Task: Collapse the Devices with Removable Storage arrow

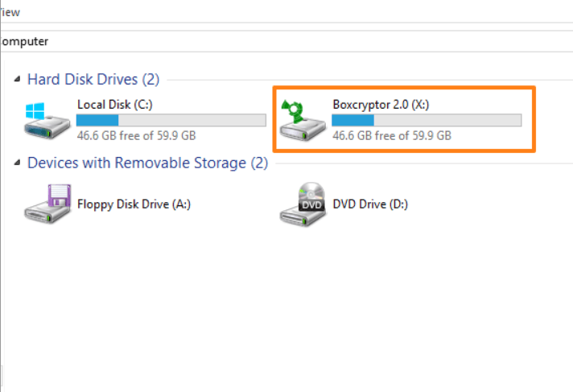Action: pos(18,163)
